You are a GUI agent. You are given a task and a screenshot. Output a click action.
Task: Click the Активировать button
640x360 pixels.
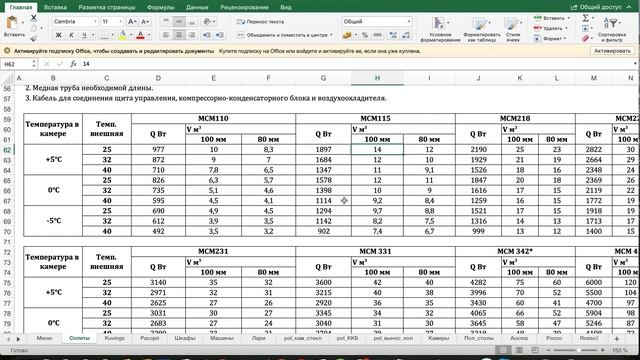[612, 51]
